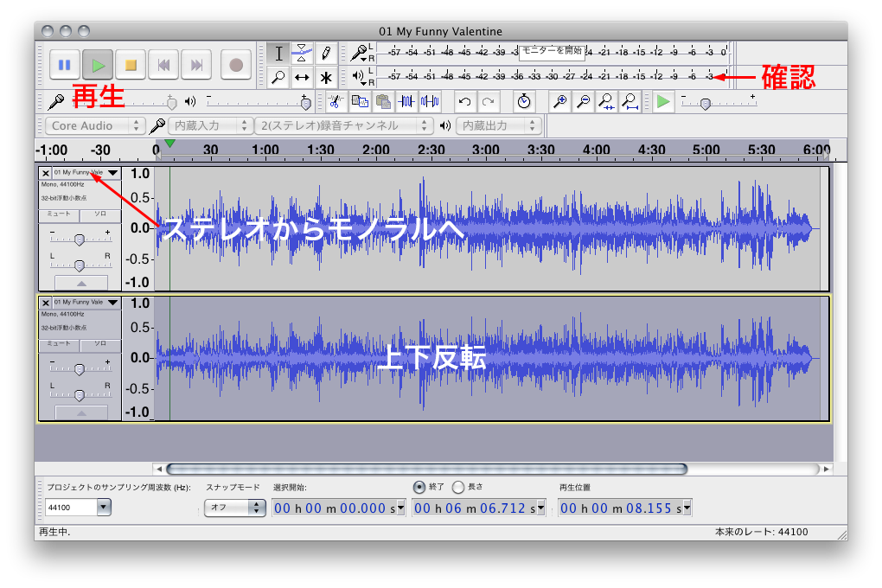
Task: Click the red Record button
Action: [x=235, y=65]
